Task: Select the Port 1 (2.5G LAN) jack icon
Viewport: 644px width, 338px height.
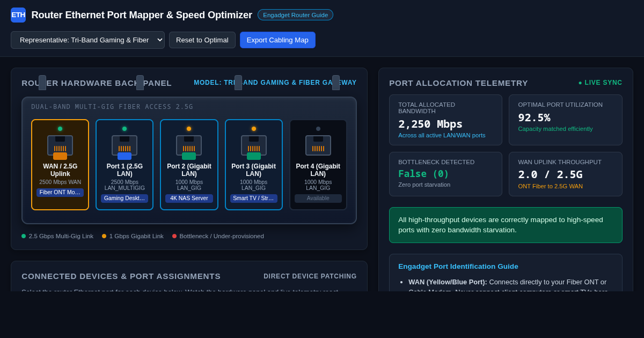Action: coord(125,146)
